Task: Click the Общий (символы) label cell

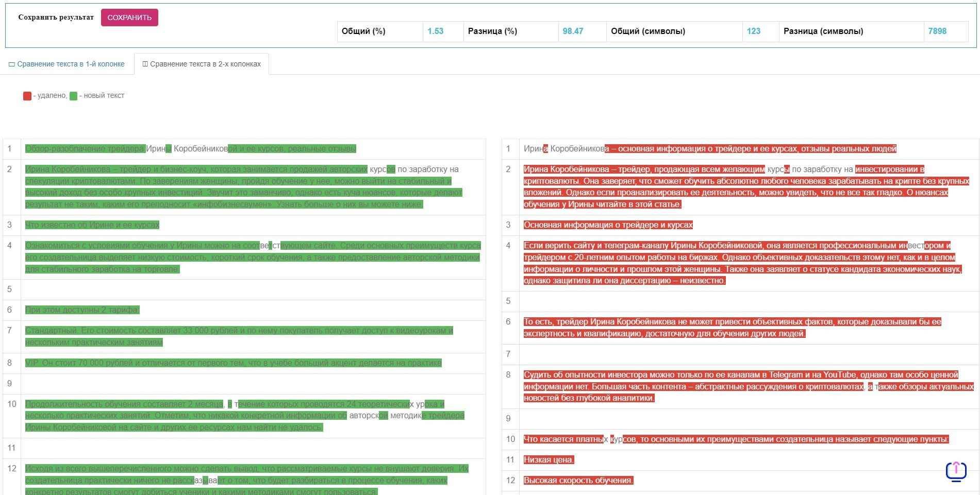Action: pos(674,31)
